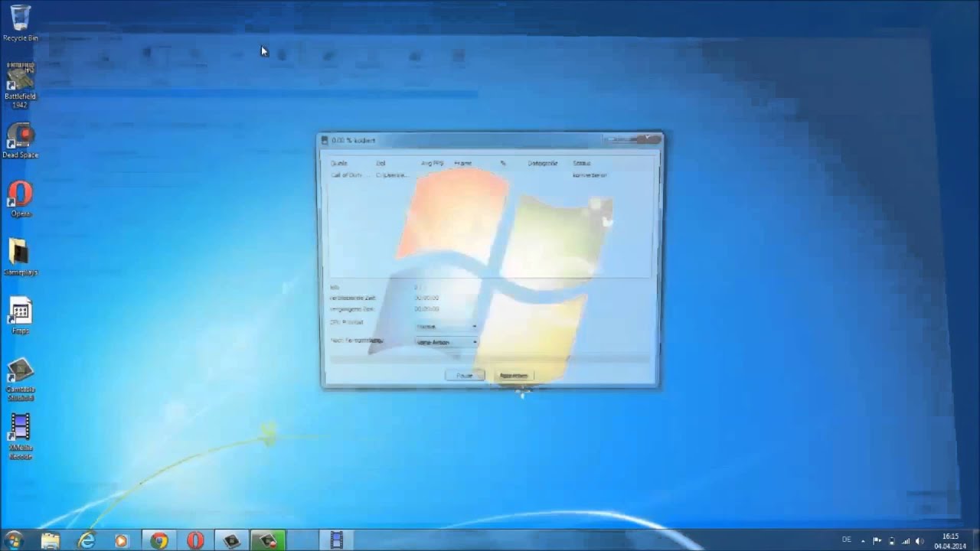Click the encoding progress bar
Image resolution: width=980 pixels, height=551 pixels.
click(x=489, y=359)
